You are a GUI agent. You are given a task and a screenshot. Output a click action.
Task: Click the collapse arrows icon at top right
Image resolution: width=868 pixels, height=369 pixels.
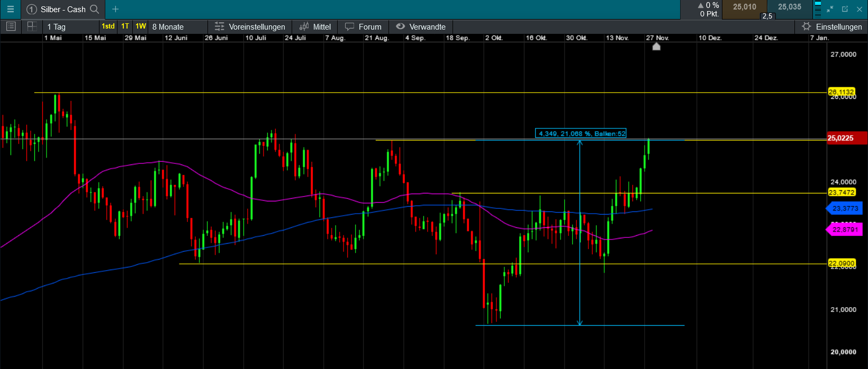pyautogui.click(x=830, y=9)
